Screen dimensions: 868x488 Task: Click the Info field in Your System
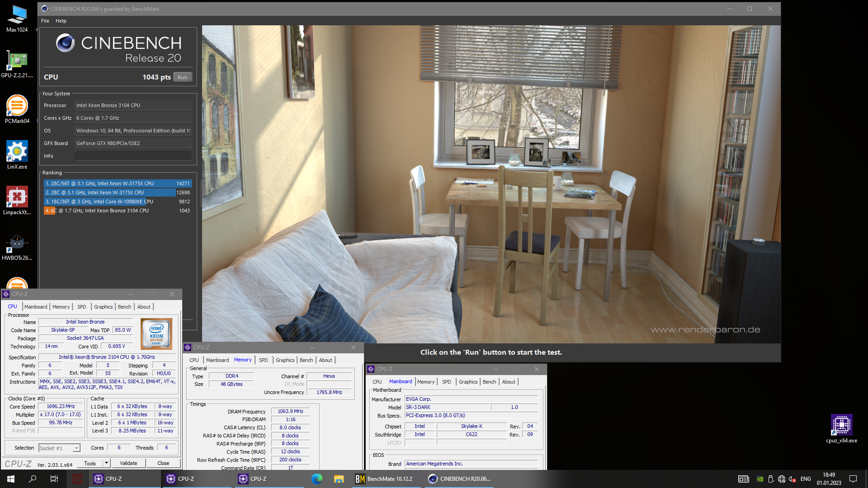tap(133, 156)
